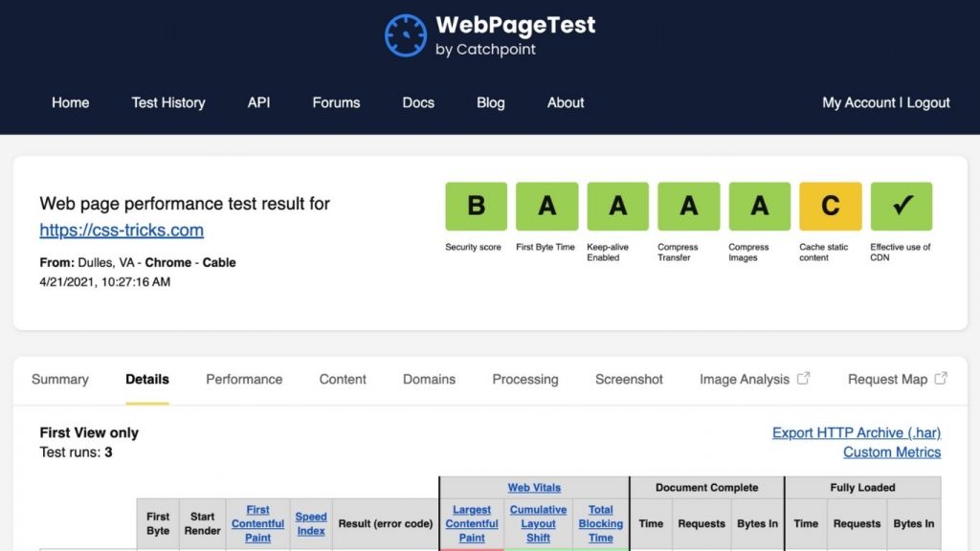Click the Compress Transfer A badge
Screen dimensions: 980x551
pyautogui.click(x=688, y=206)
